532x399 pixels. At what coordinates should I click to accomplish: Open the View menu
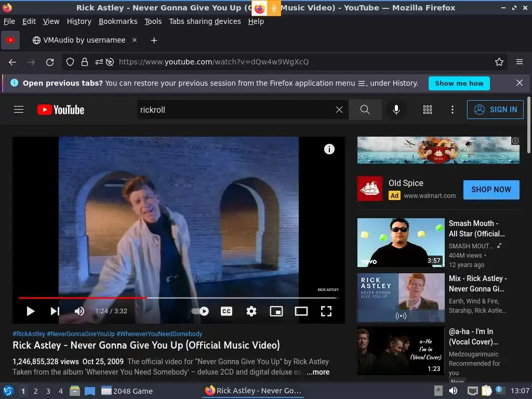coord(51,21)
